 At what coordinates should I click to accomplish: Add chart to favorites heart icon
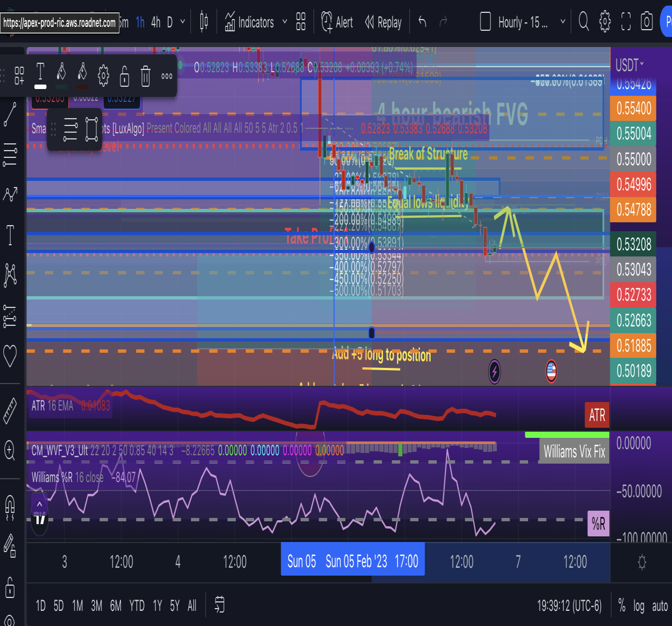coord(10,355)
